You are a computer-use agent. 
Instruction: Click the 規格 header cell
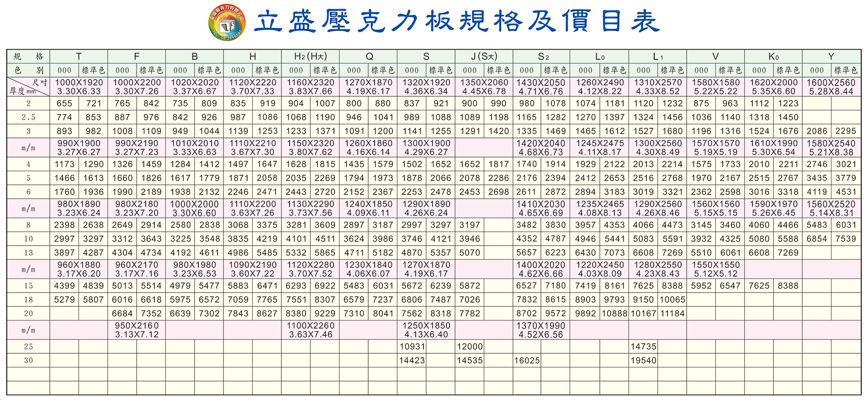[x=28, y=56]
